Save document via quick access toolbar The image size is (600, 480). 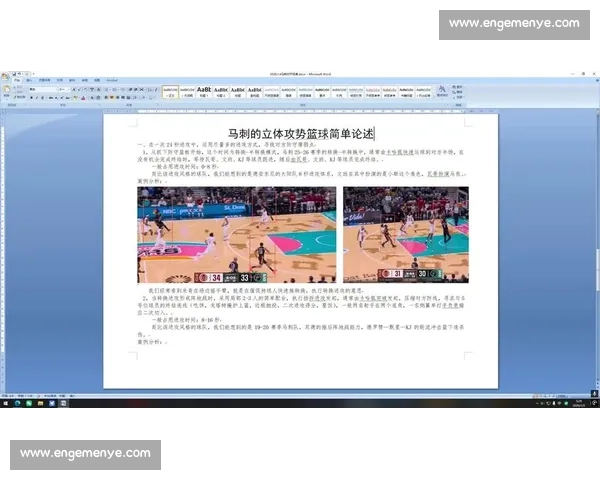pos(14,74)
